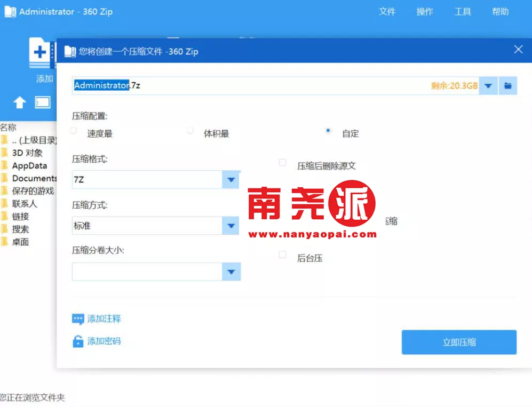Select the 自定 custom radio option
532x407 pixels.
click(328, 131)
